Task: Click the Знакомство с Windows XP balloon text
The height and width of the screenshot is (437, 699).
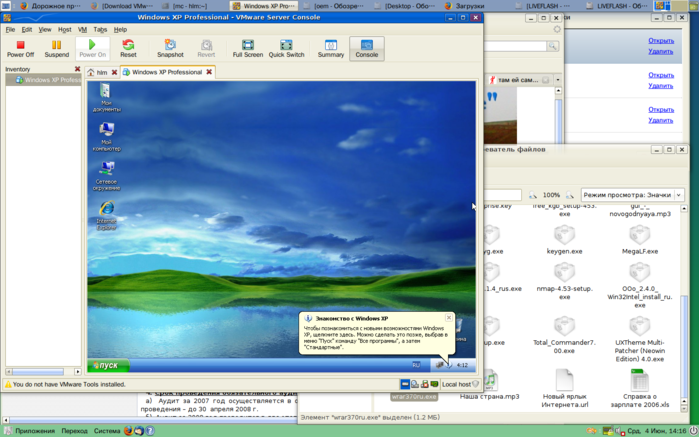Action: 374,338
